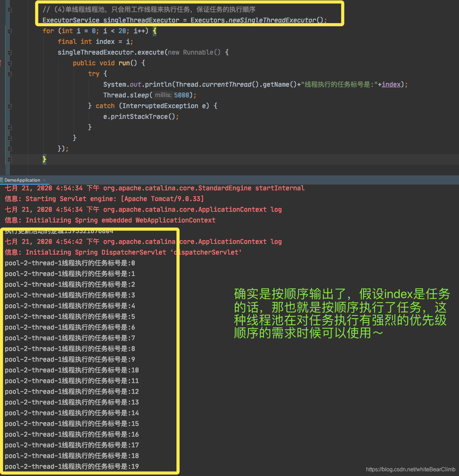The image size is (459, 476).
Task: Click console output line for task number 2
Action: tap(70, 285)
